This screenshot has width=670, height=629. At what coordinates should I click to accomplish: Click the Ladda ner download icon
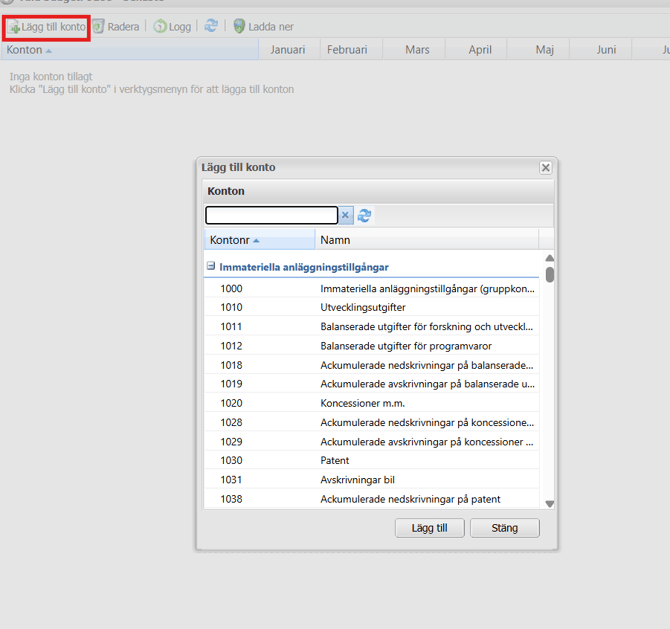(239, 26)
